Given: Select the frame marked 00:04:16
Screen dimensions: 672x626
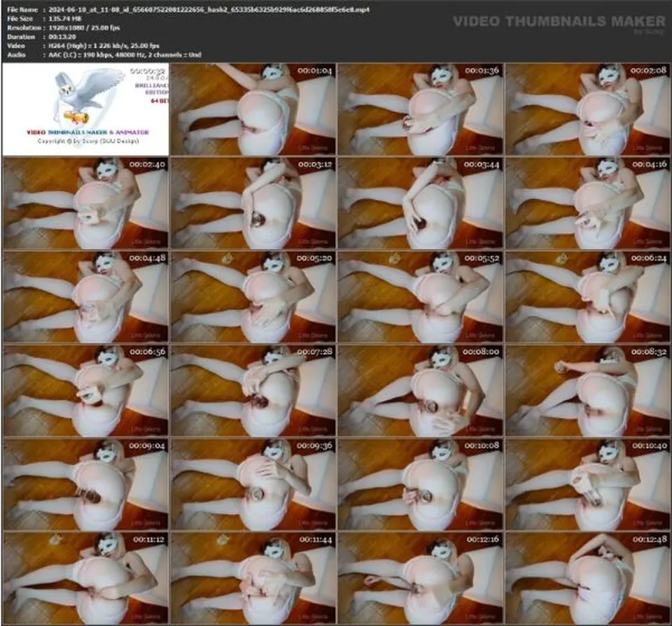Looking at the screenshot, I should (587, 203).
